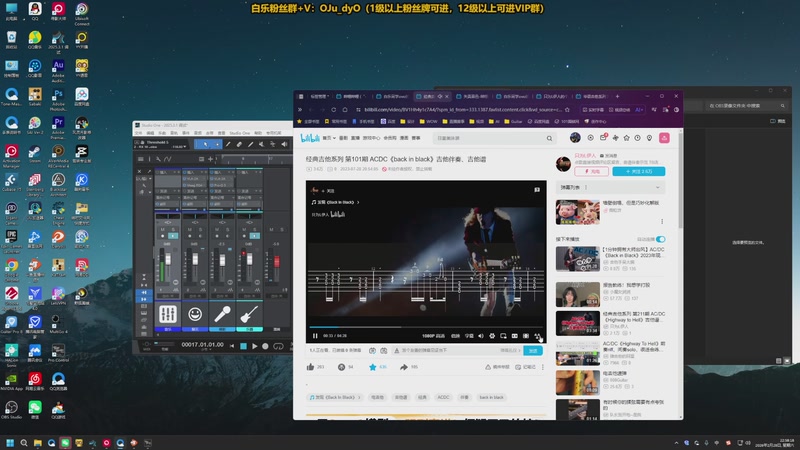Click the blue star favorite icon

372,367
